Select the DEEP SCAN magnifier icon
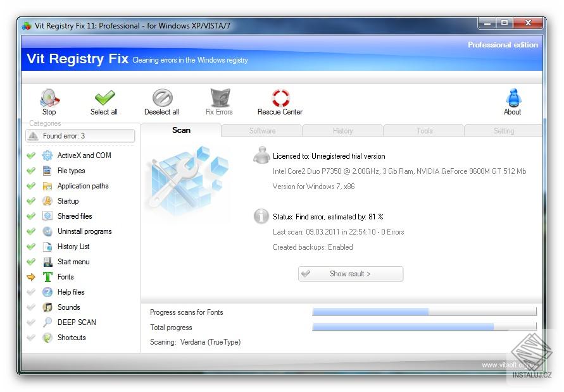The height and width of the screenshot is (392, 564). pos(47,322)
